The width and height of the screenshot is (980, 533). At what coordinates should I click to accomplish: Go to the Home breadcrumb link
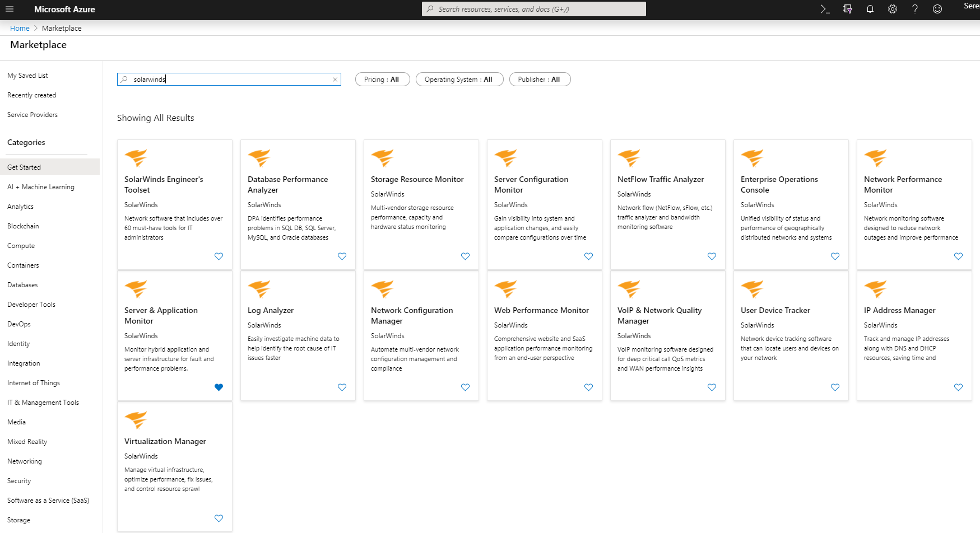pos(20,28)
